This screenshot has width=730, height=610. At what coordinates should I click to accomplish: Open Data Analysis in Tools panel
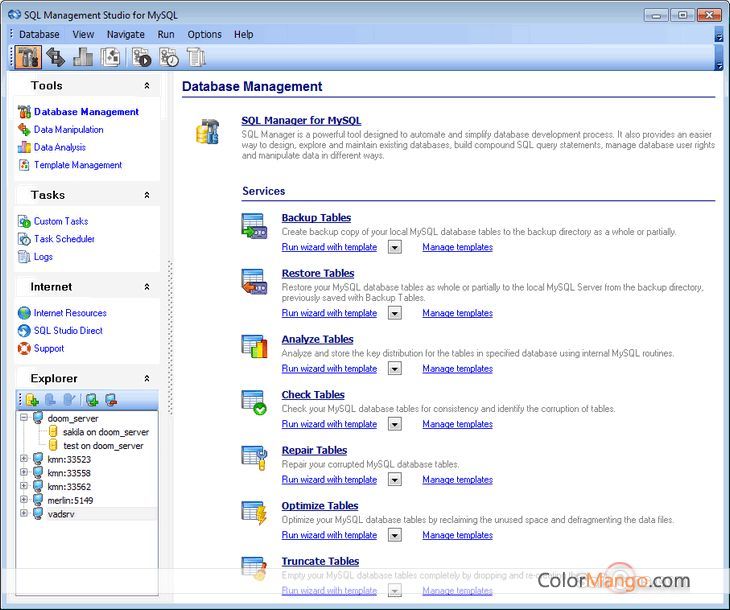[x=60, y=147]
